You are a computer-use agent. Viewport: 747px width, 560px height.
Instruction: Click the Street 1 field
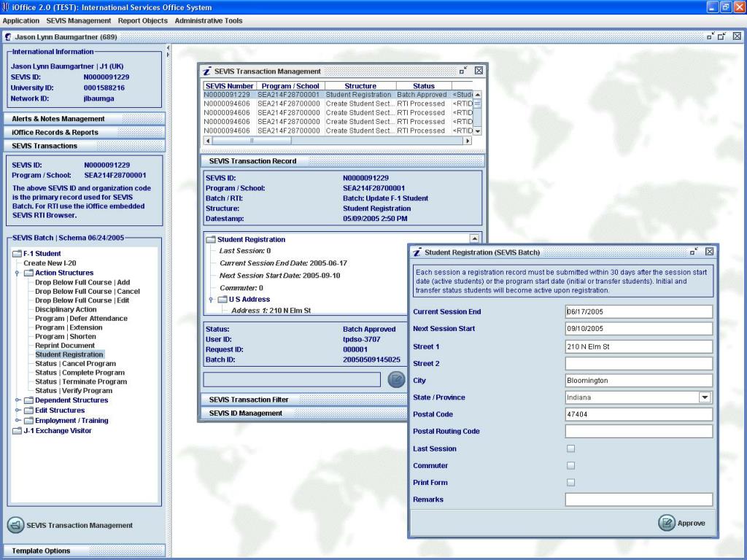click(638, 346)
